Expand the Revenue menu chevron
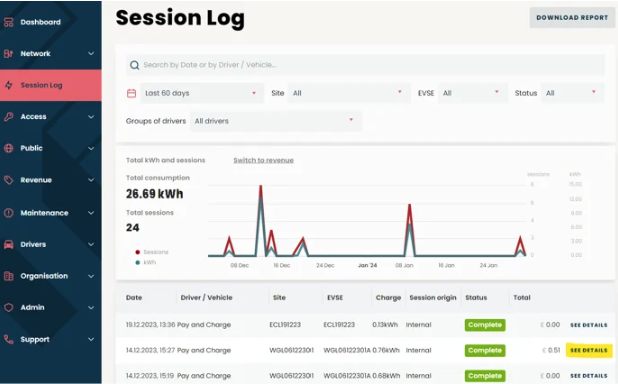 pyautogui.click(x=91, y=180)
